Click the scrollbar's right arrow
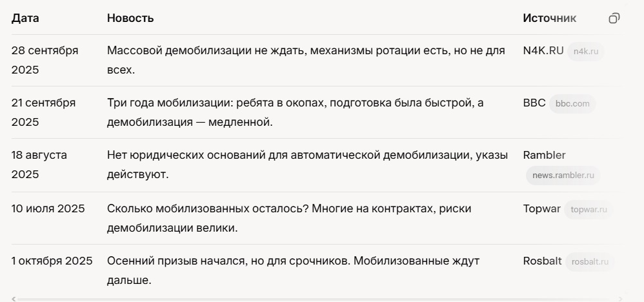 [621, 299]
